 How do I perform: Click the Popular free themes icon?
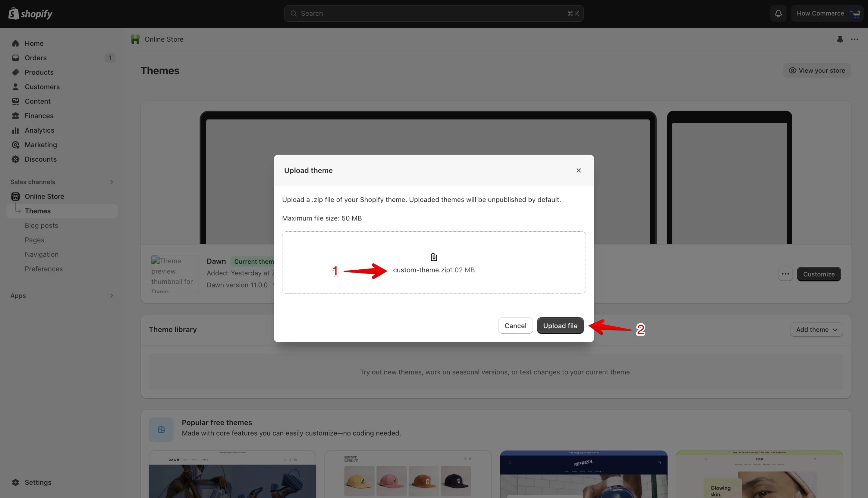pyautogui.click(x=161, y=430)
